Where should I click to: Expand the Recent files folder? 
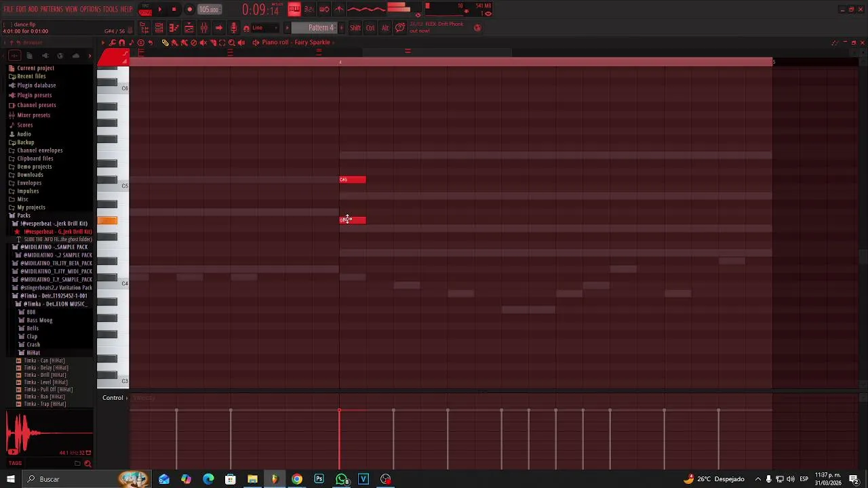click(31, 76)
